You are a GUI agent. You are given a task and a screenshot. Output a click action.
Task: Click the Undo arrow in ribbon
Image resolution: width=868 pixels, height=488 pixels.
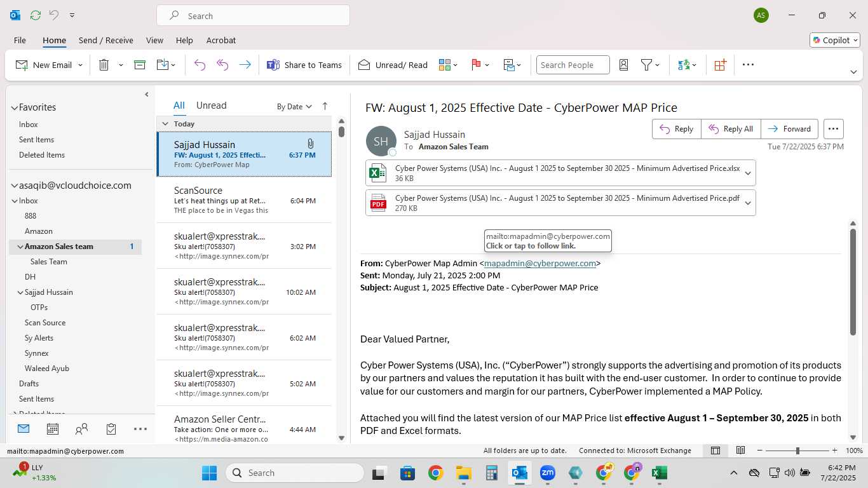(200, 65)
